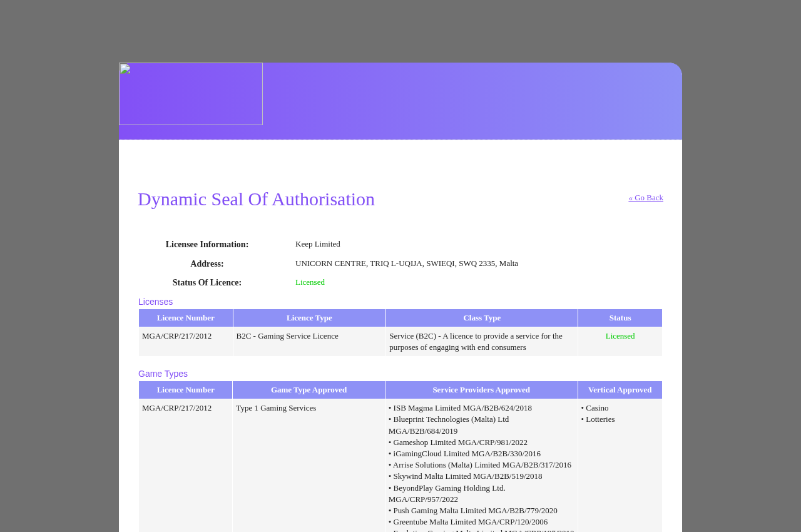Select the Skywind Malta Limited entry
The width and height of the screenshot is (801, 532).
466,476
